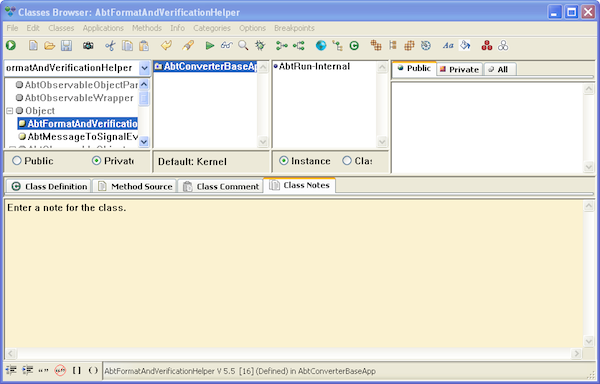This screenshot has width=600, height=384.
Task: Select the AbtFormatAndVerificatio class row
Action: [78, 124]
